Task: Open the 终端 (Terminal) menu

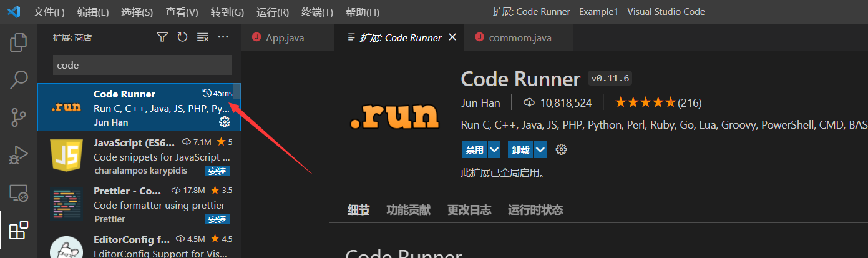Action: tap(317, 12)
